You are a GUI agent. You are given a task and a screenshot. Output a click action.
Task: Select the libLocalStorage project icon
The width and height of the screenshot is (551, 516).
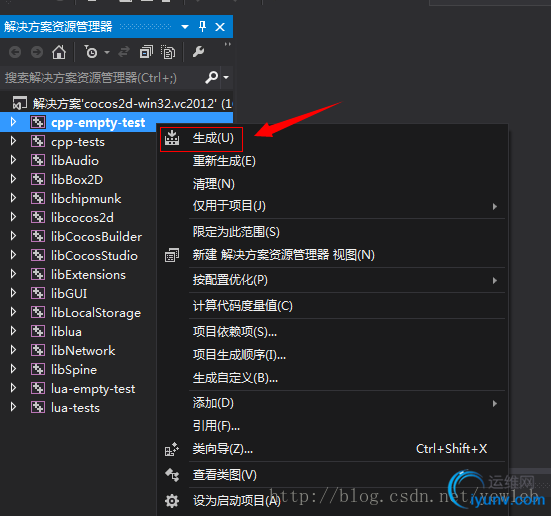(38, 312)
